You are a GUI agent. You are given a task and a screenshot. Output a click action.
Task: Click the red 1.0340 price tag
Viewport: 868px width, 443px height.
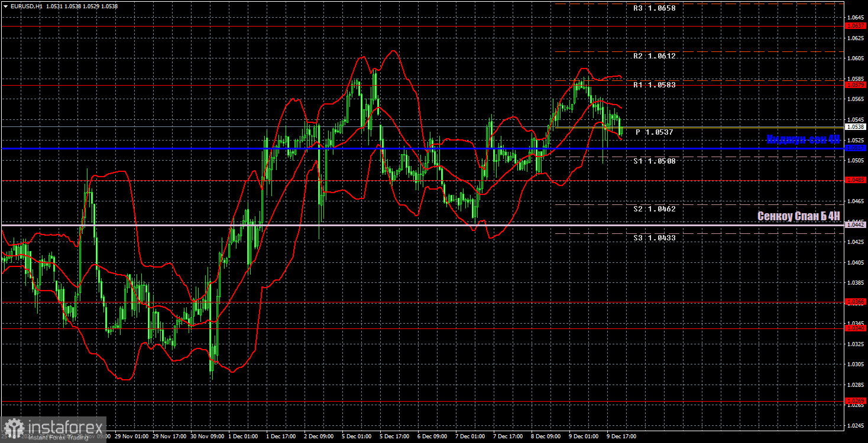856,328
